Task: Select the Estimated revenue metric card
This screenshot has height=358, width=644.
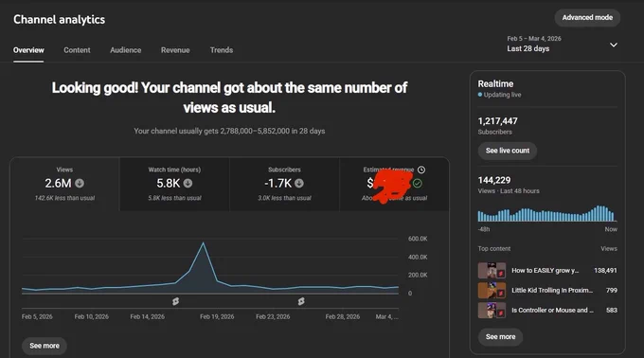Action: pos(394,184)
